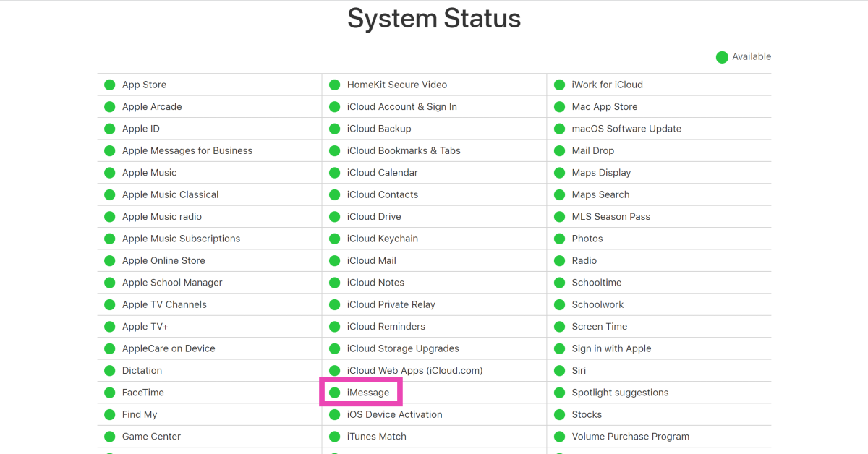
Task: Click the iCloud Storage Upgrades label
Action: [x=403, y=348]
